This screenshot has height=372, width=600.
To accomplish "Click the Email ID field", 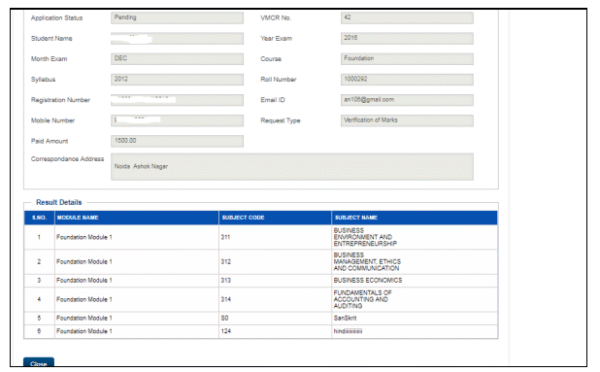I will [x=407, y=100].
